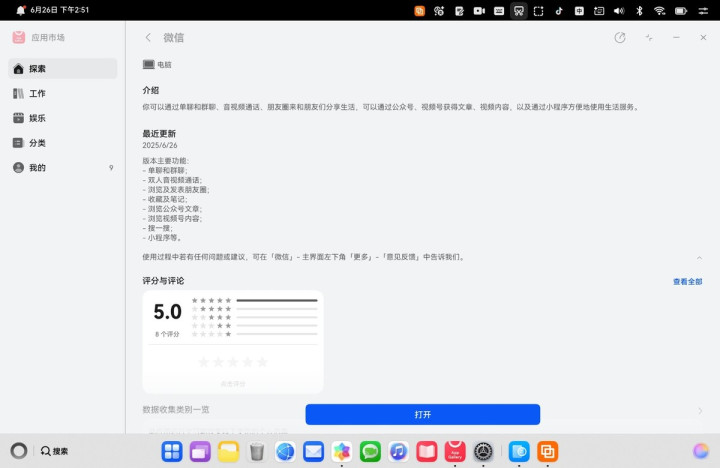The height and width of the screenshot is (468, 720).
Task: Open Wi-Fi status icon
Action: [659, 11]
